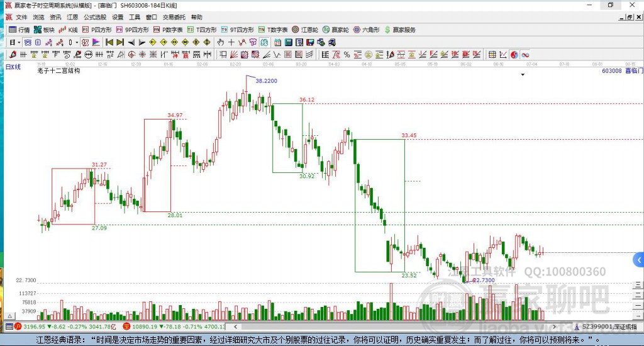Click the 板块 sectors button

(x=45, y=30)
